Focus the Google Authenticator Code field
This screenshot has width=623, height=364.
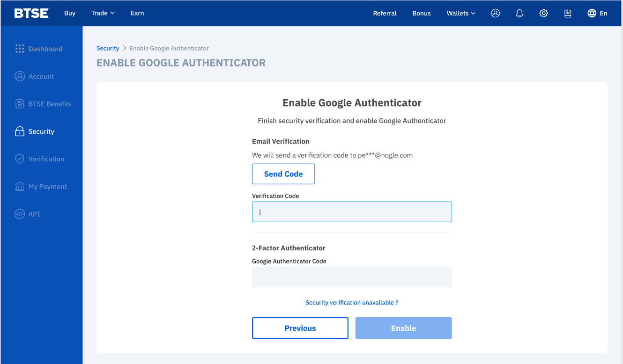(352, 277)
